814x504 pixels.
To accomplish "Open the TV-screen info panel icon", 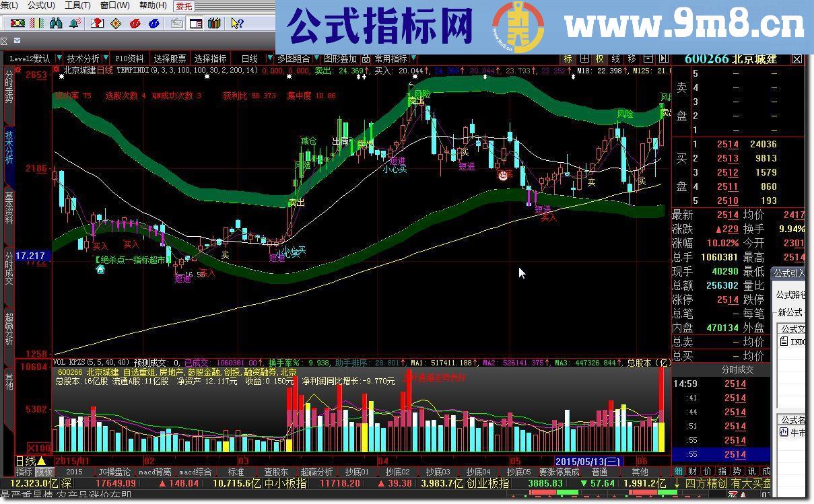I will coord(196,24).
